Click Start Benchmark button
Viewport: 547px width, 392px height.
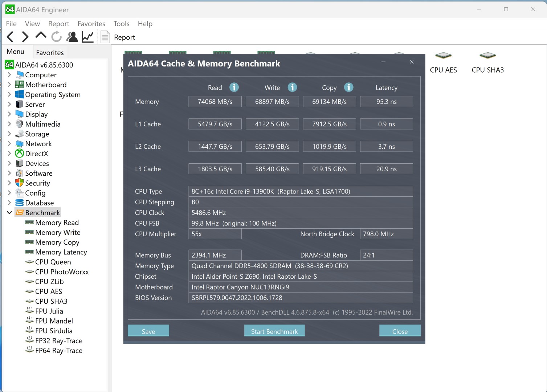point(274,331)
